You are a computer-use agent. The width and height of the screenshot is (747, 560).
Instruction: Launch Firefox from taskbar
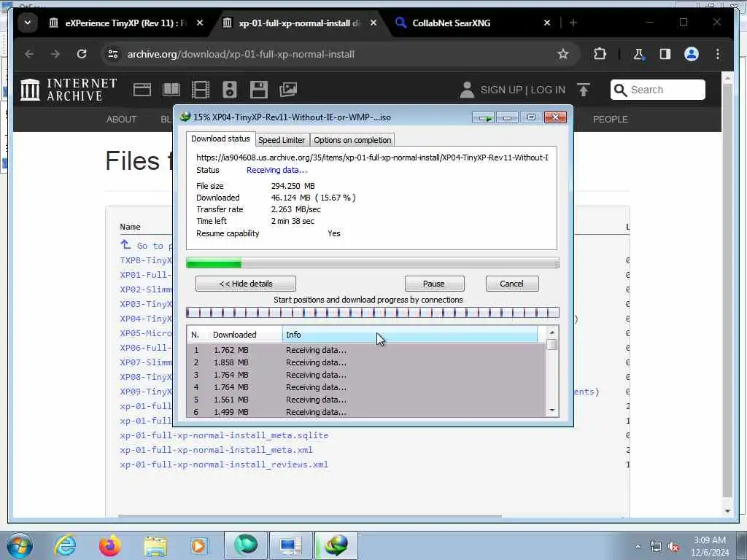[109, 545]
